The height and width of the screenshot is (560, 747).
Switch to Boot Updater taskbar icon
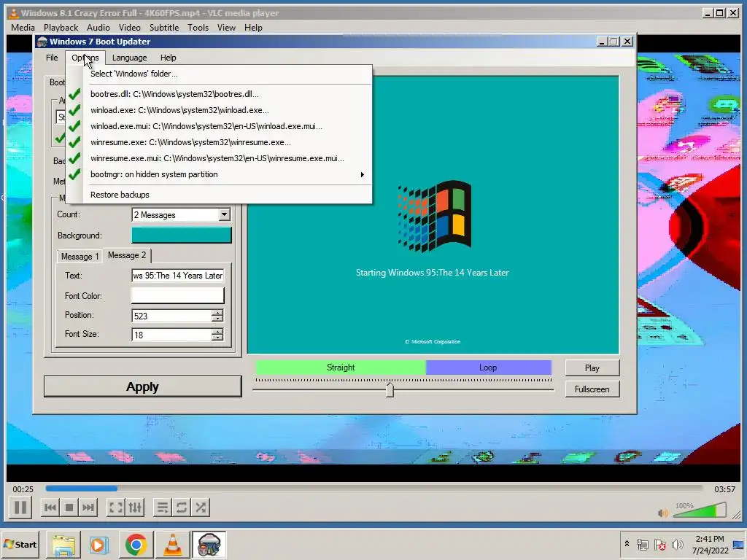209,544
